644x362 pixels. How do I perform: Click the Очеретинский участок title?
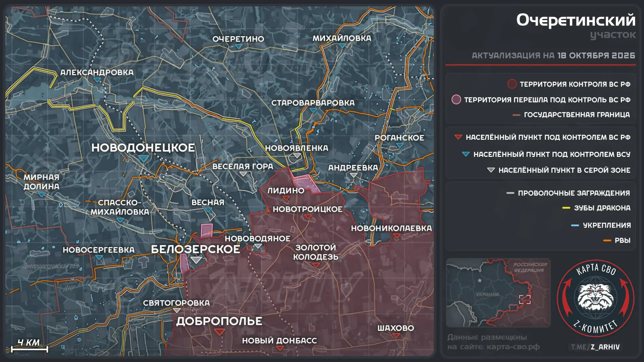(576, 26)
